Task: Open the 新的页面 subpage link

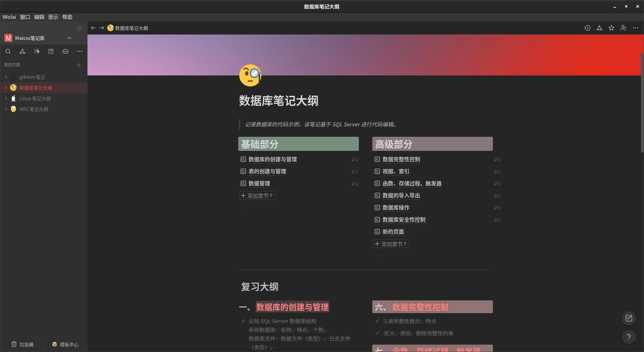Action: [393, 232]
